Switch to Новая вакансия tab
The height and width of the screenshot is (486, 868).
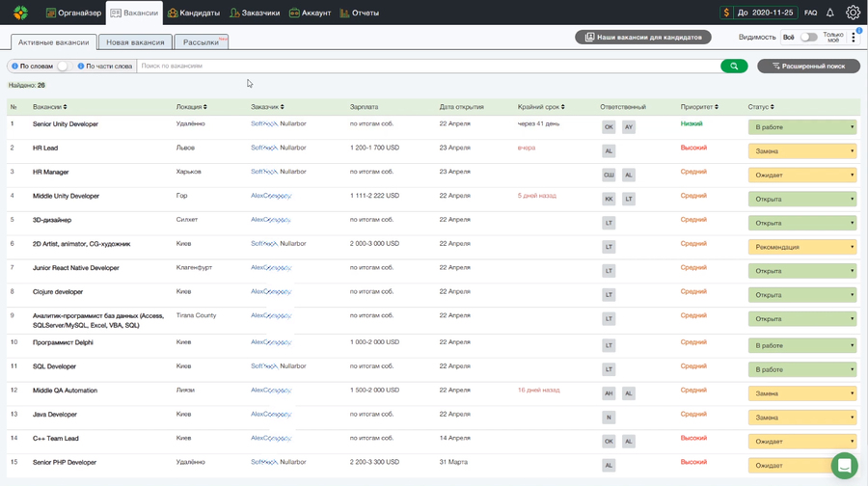point(135,42)
